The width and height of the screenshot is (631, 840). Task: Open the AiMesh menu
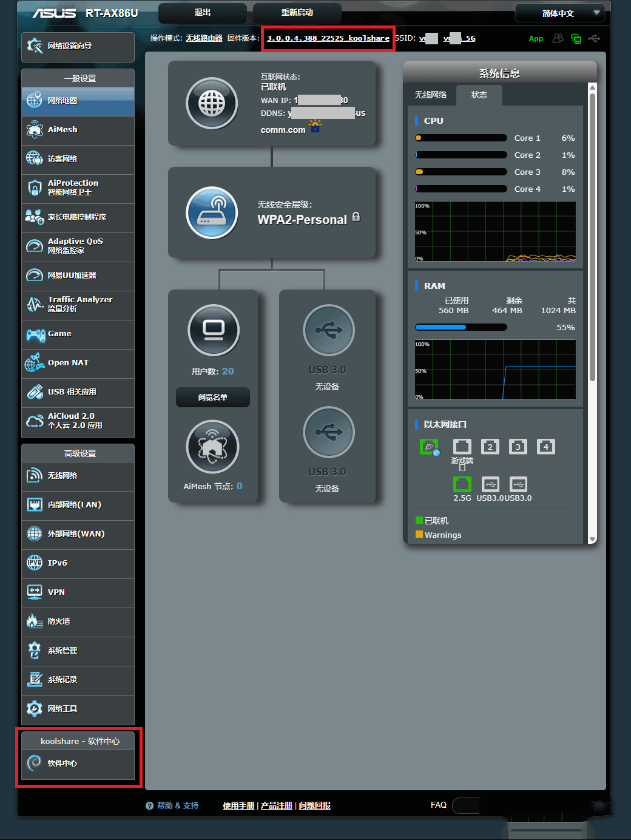click(78, 130)
